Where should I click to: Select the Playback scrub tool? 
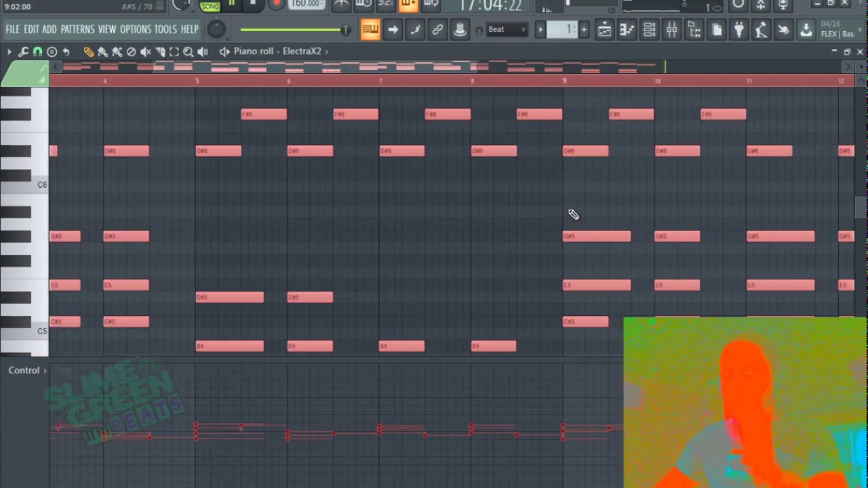point(203,52)
